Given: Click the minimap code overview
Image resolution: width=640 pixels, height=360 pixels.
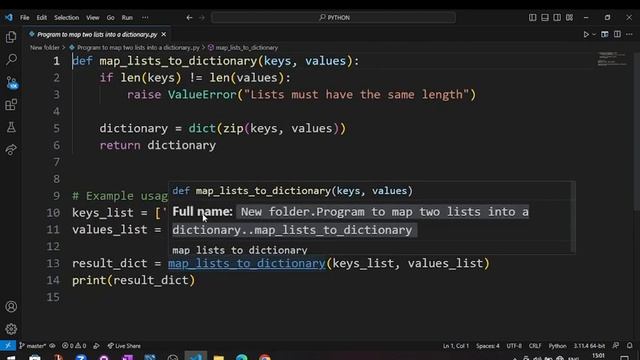Looking at the screenshot, I should [x=612, y=59].
